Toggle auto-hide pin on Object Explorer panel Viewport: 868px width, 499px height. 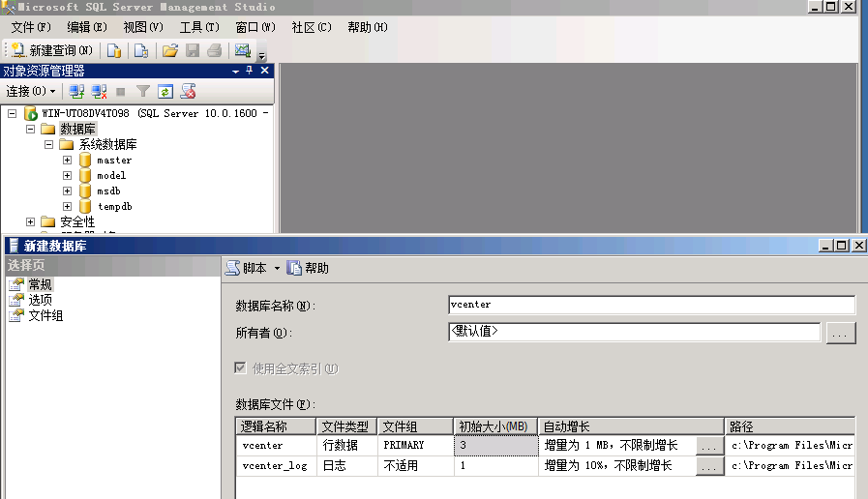(x=250, y=71)
